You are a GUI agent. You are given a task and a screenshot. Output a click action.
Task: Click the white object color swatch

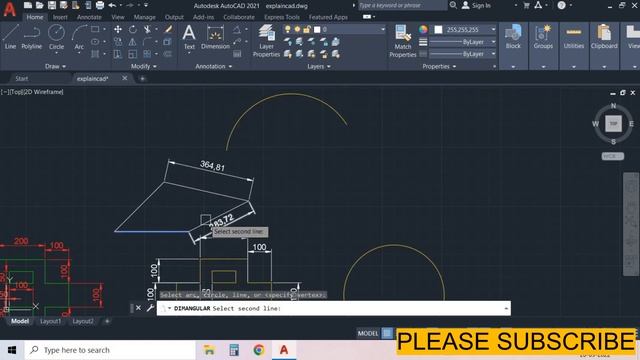[x=438, y=29]
